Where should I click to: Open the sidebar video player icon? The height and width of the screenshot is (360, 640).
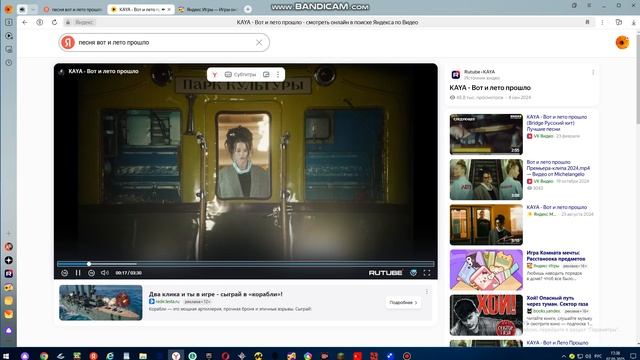click(x=9, y=36)
